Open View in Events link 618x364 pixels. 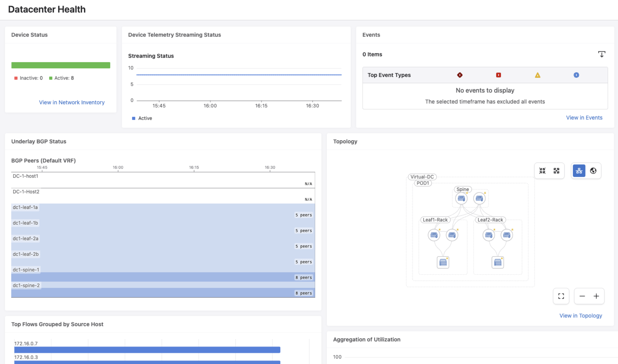tap(584, 118)
